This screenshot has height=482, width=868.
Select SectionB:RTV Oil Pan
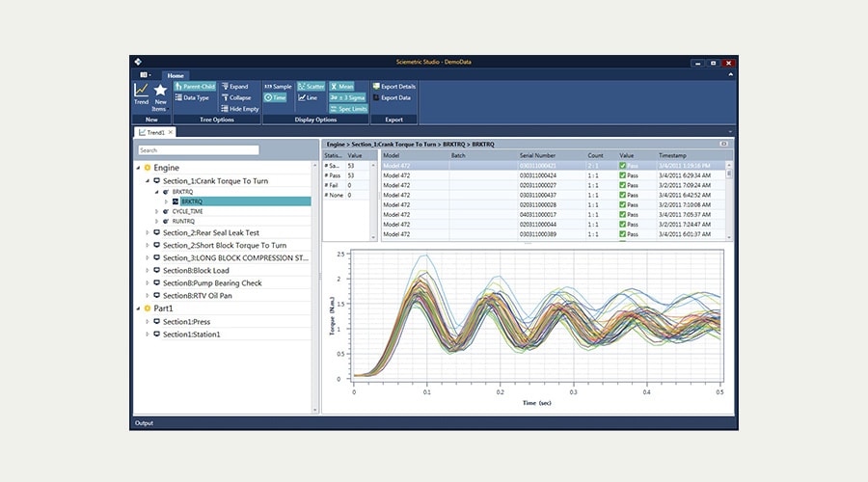(197, 296)
